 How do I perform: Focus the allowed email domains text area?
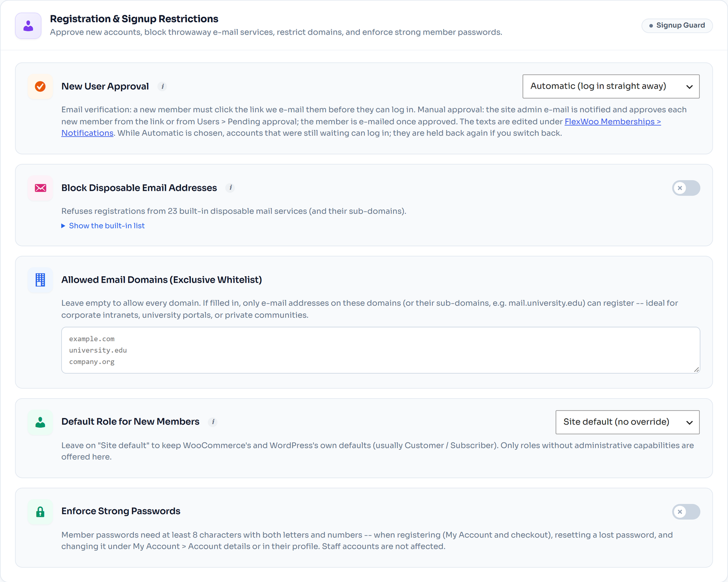[x=380, y=350]
